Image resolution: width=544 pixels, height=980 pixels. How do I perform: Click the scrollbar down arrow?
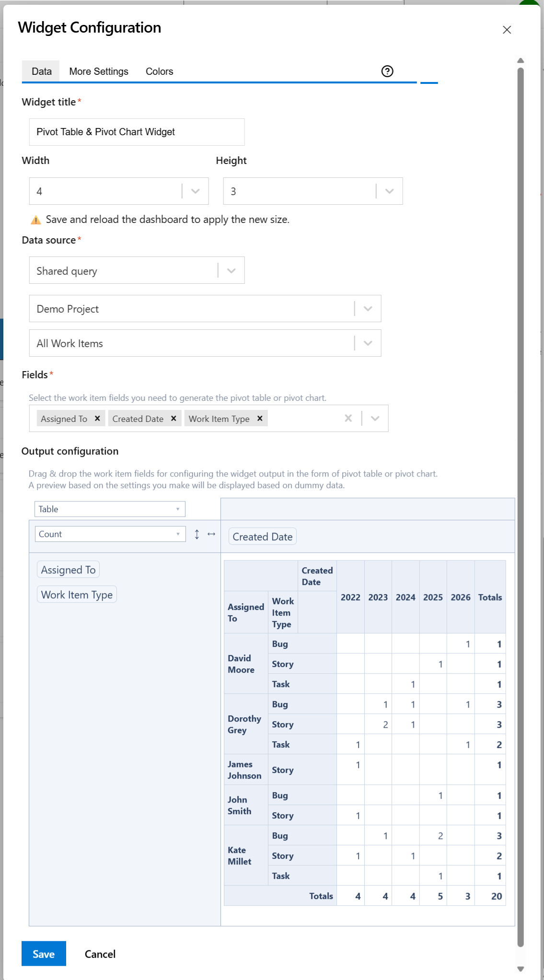(x=521, y=969)
